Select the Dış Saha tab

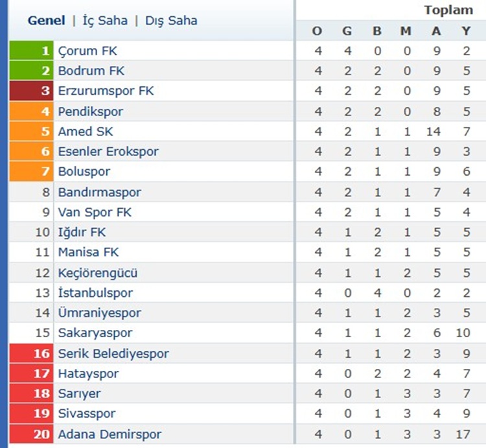coord(171,21)
